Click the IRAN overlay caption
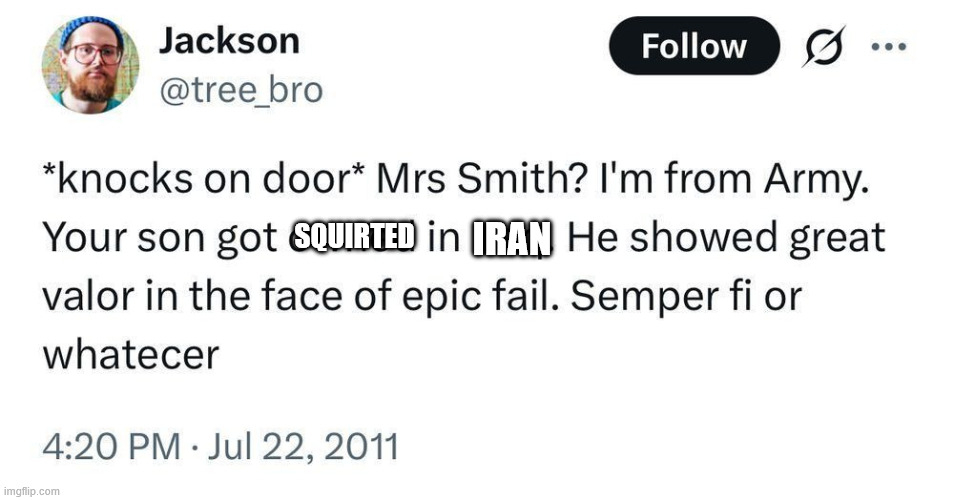 pyautogui.click(x=510, y=240)
